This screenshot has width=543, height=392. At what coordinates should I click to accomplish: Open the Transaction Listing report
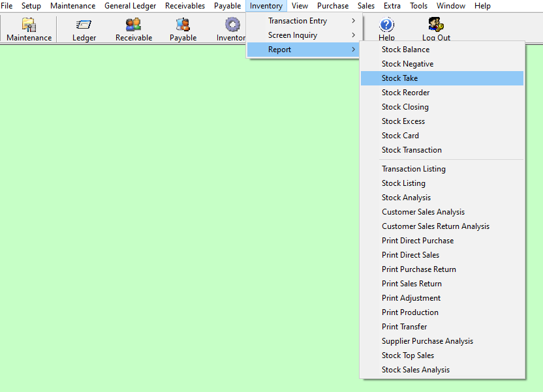[442, 169]
